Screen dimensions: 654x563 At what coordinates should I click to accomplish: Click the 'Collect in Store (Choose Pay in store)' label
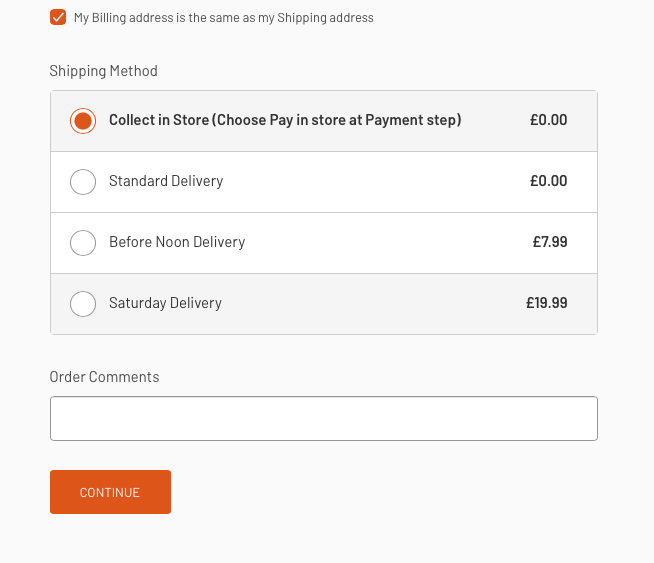tap(285, 120)
